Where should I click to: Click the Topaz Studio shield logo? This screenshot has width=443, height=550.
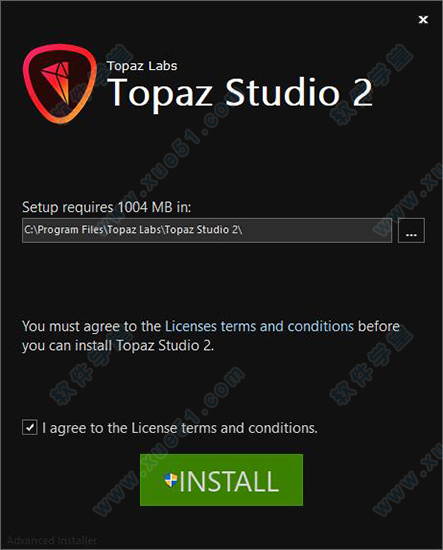pyautogui.click(x=60, y=84)
